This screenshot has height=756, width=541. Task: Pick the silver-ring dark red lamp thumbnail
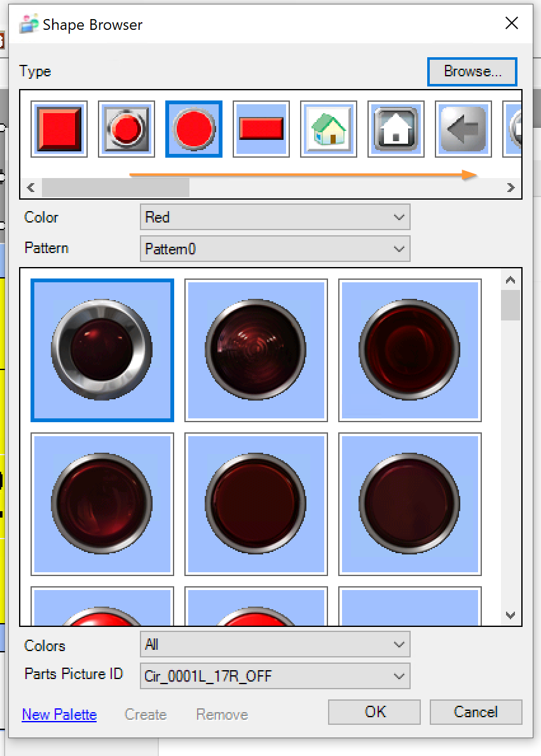102,350
